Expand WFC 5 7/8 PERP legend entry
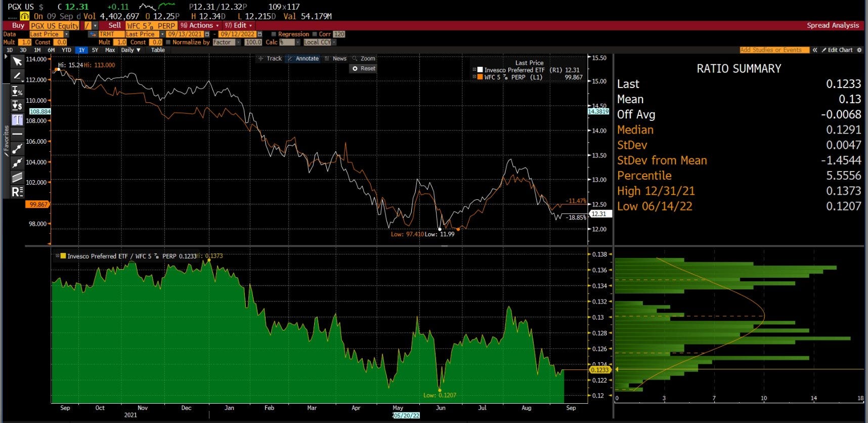Screen dimensions: 868x423 click(x=474, y=77)
